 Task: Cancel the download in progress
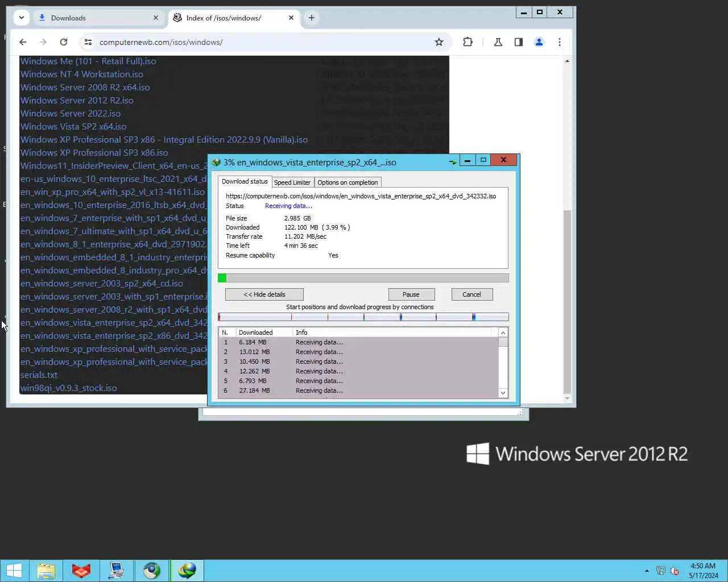tap(471, 294)
